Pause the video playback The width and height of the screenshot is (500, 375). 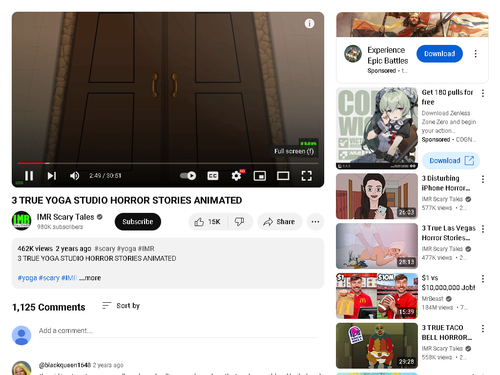tap(29, 176)
